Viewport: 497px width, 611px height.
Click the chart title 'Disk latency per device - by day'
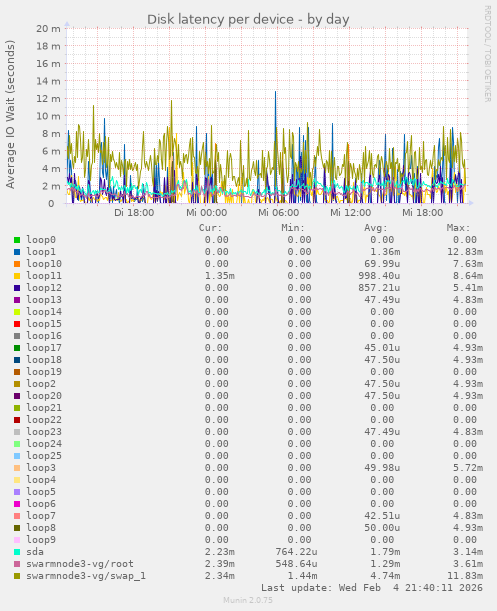click(x=248, y=19)
